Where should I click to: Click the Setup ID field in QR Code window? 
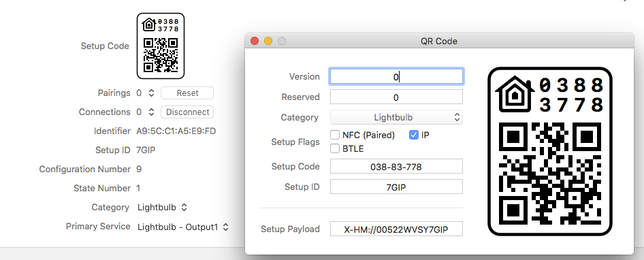click(396, 187)
